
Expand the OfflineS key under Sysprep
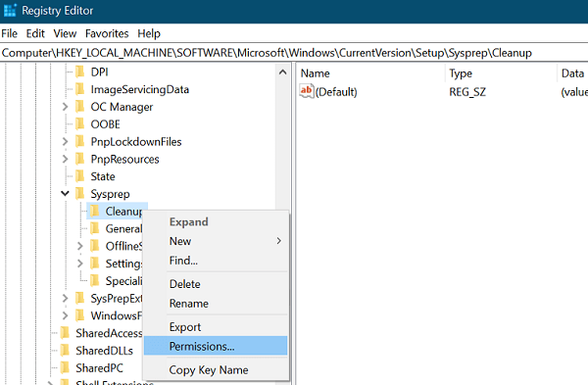point(80,246)
